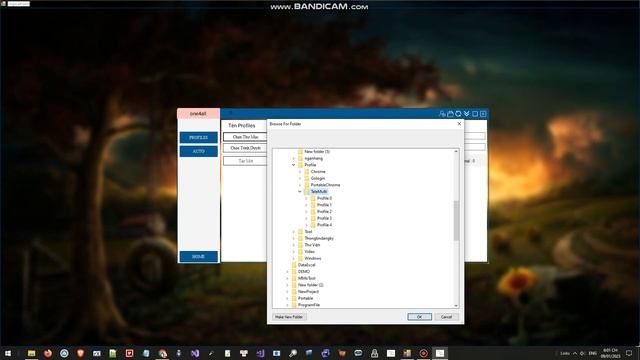
Task: Open Brave browser from the taskbar
Action: point(80,353)
